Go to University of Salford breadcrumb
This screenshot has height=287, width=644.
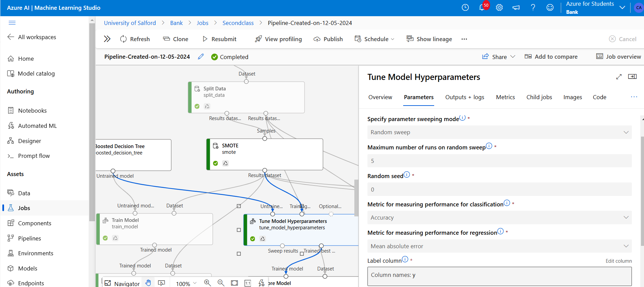point(130,23)
